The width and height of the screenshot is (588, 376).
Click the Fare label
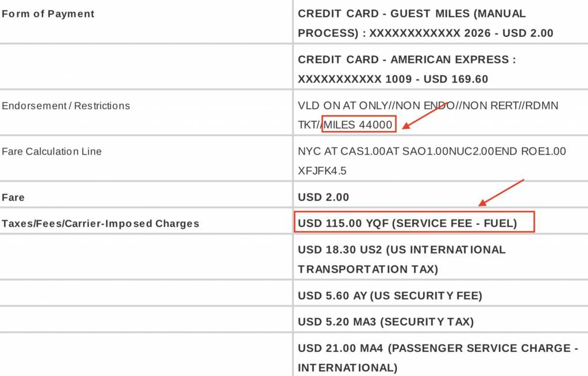(13, 198)
